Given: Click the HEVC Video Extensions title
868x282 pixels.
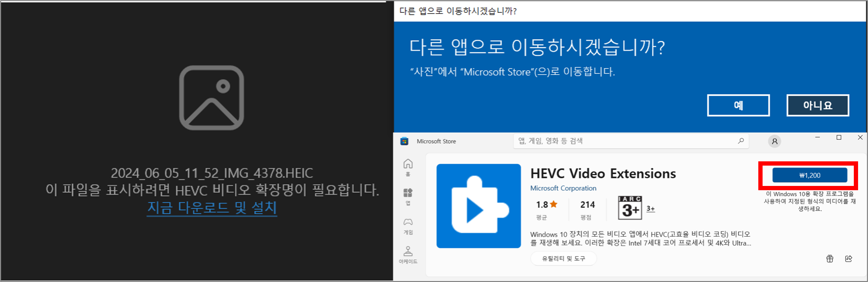Looking at the screenshot, I should [603, 174].
